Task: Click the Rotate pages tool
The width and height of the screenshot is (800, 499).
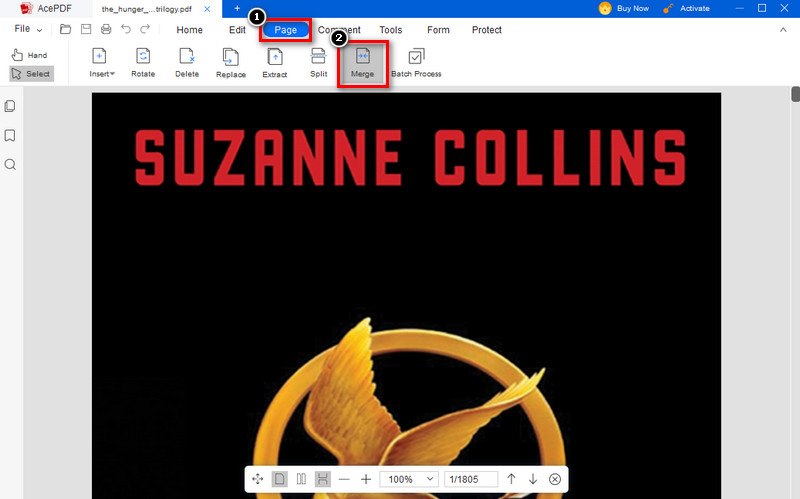Action: click(x=143, y=63)
